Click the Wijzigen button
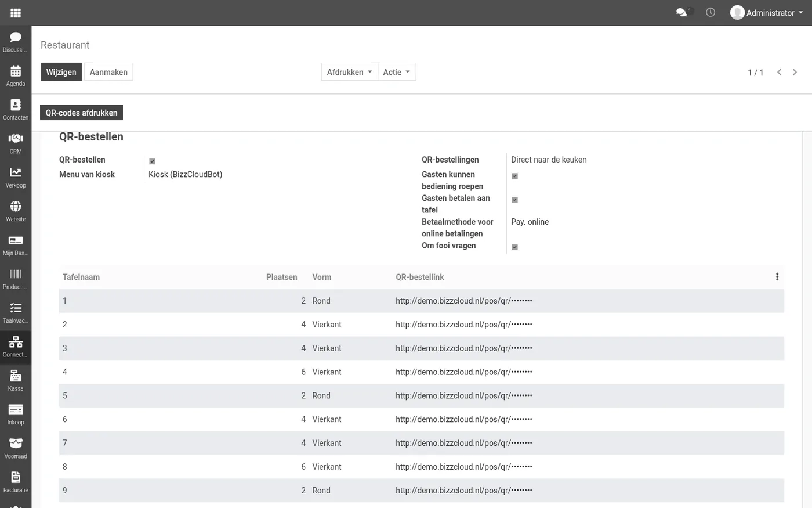The image size is (812, 508). click(x=61, y=72)
